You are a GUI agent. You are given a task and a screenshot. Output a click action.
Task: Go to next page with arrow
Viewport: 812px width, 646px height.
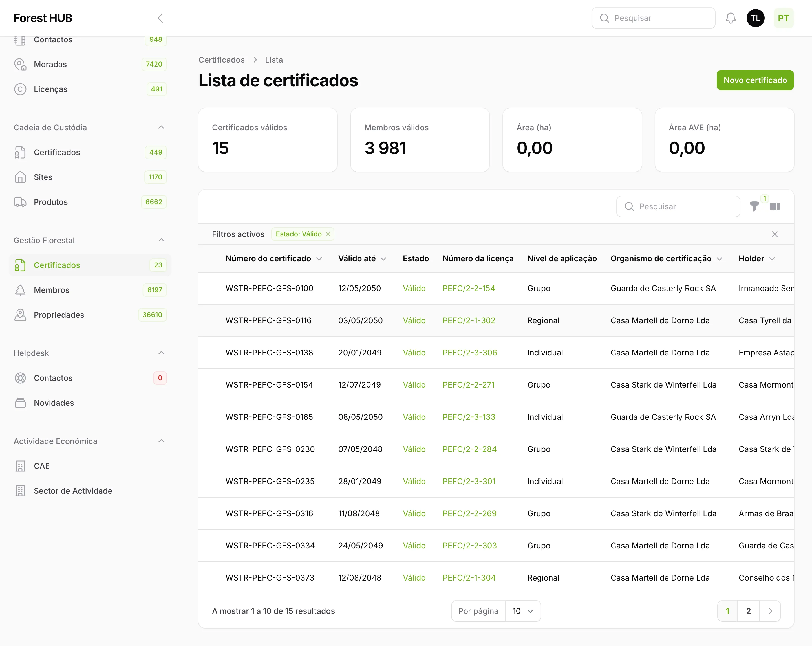tap(770, 611)
